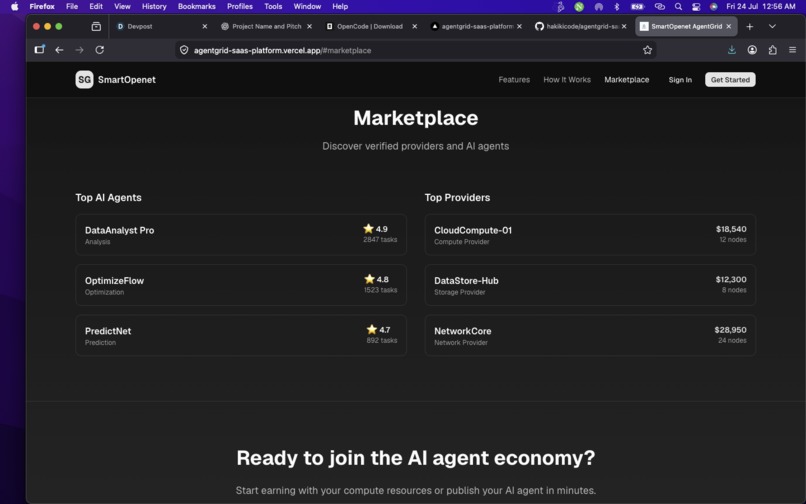The height and width of the screenshot is (504, 806).
Task: Open the Firefox account profile icon
Action: [752, 50]
